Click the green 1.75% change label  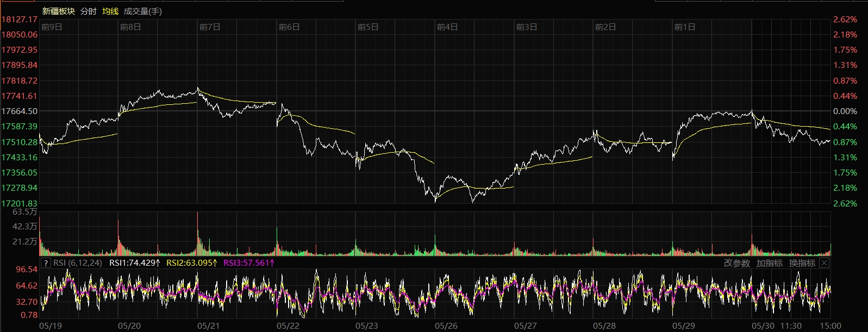tap(845, 172)
